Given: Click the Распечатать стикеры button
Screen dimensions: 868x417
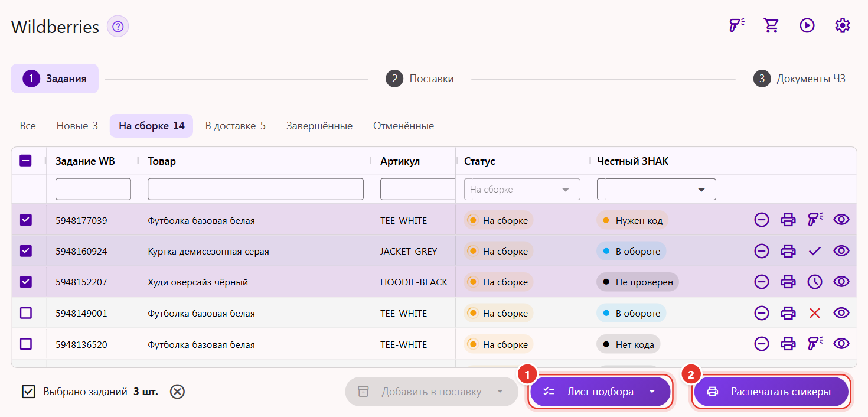Looking at the screenshot, I should [771, 392].
